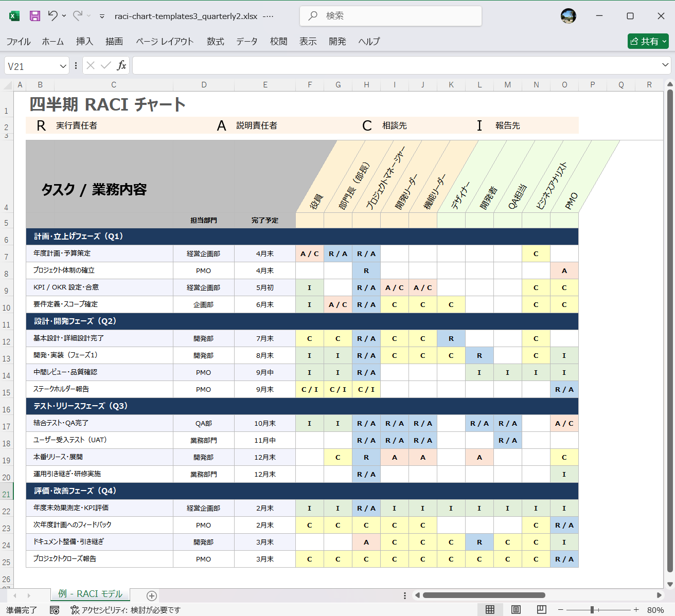675x616 pixels.
Task: Open the ファイル menu tab
Action: [19, 42]
